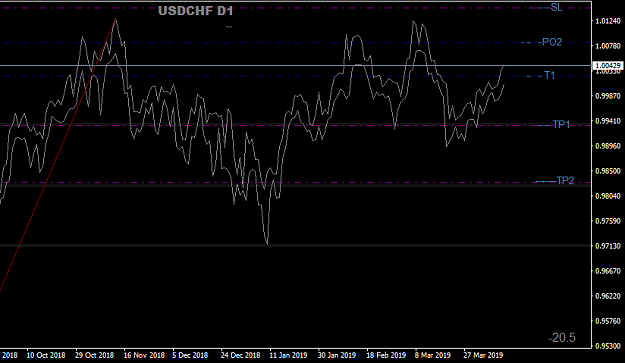
Task: Click the 27 Mar 2019 date label
Action: click(483, 355)
